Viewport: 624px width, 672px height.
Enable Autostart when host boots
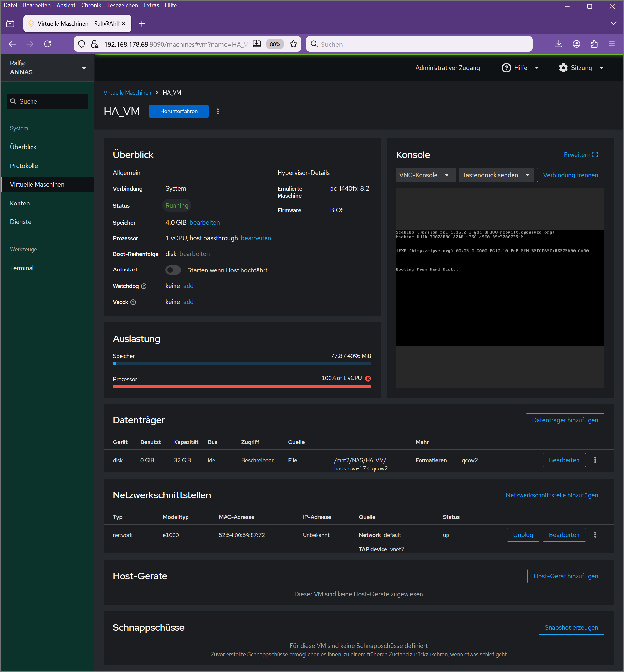(x=173, y=270)
